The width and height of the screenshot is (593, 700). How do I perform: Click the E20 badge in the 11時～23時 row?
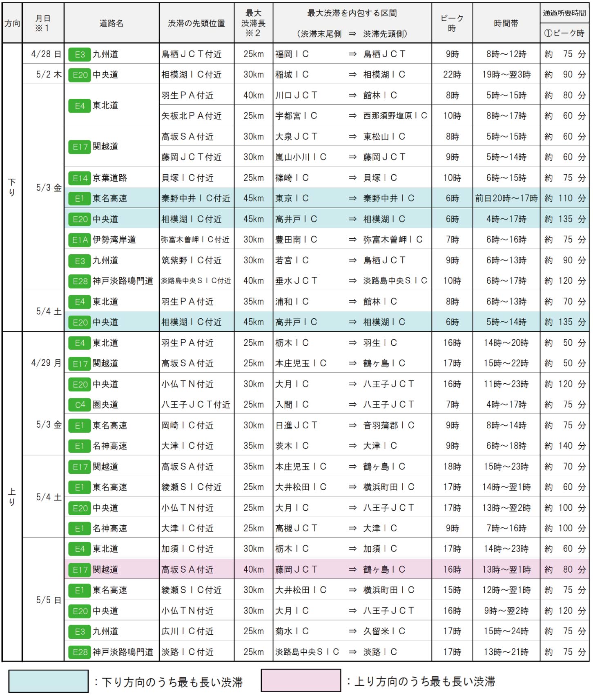coord(80,384)
